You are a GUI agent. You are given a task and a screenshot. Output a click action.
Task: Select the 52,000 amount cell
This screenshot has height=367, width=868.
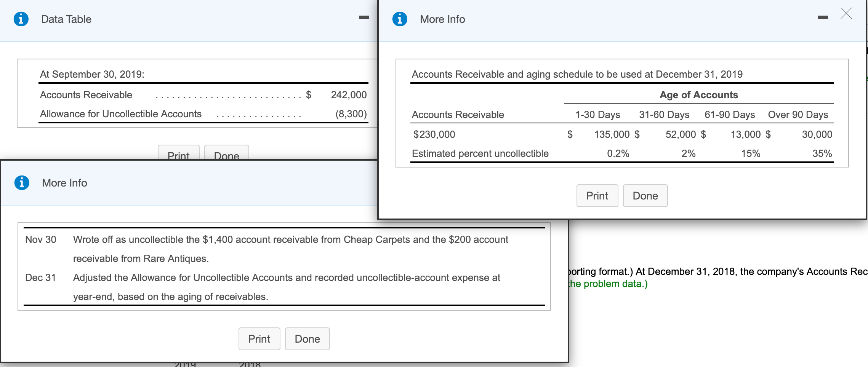point(681,134)
